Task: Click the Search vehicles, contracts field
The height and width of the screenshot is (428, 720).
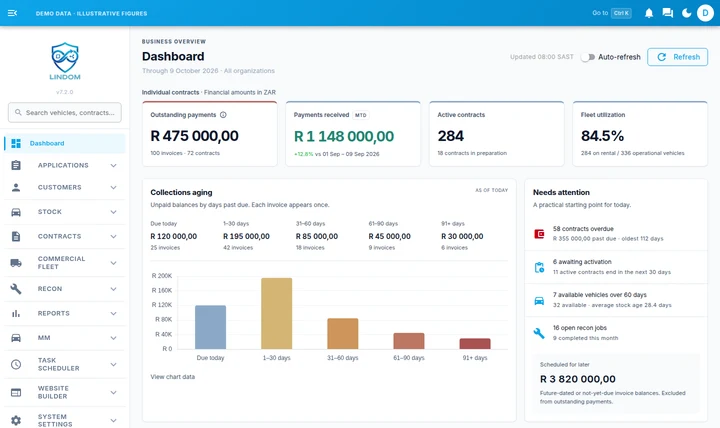Action: [65, 113]
